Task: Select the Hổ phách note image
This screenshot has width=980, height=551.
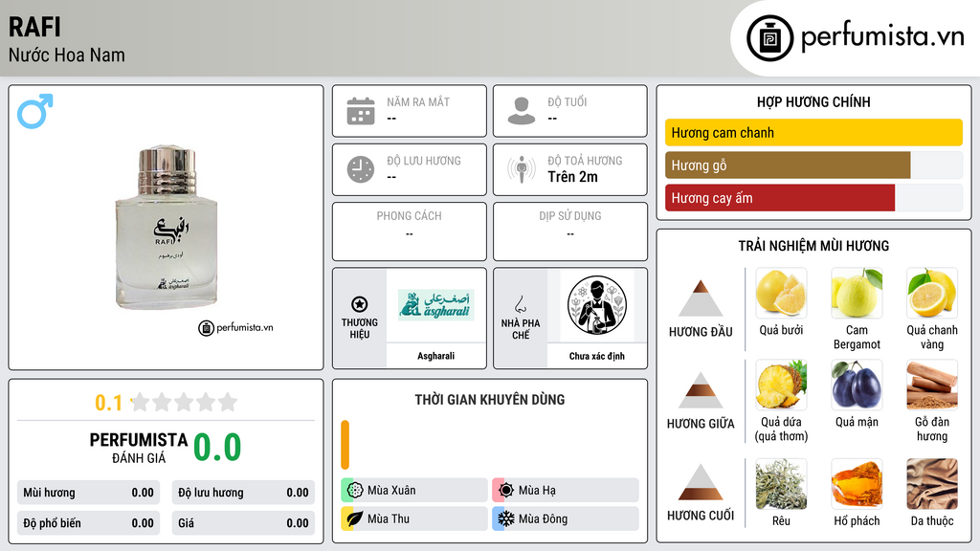Action: click(x=857, y=484)
